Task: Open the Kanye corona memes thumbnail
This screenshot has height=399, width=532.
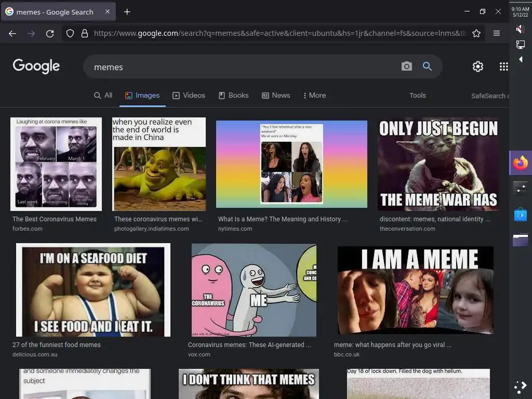Action: [56, 164]
